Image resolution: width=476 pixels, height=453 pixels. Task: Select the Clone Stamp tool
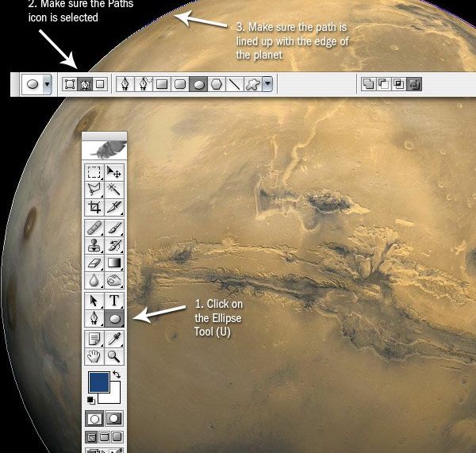[x=94, y=245]
